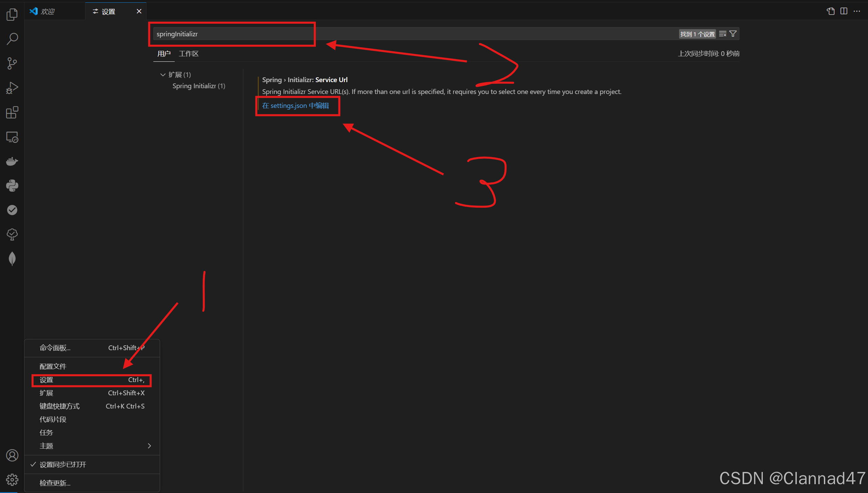Viewport: 868px width, 493px height.
Task: Open the Source Control view
Action: [12, 63]
